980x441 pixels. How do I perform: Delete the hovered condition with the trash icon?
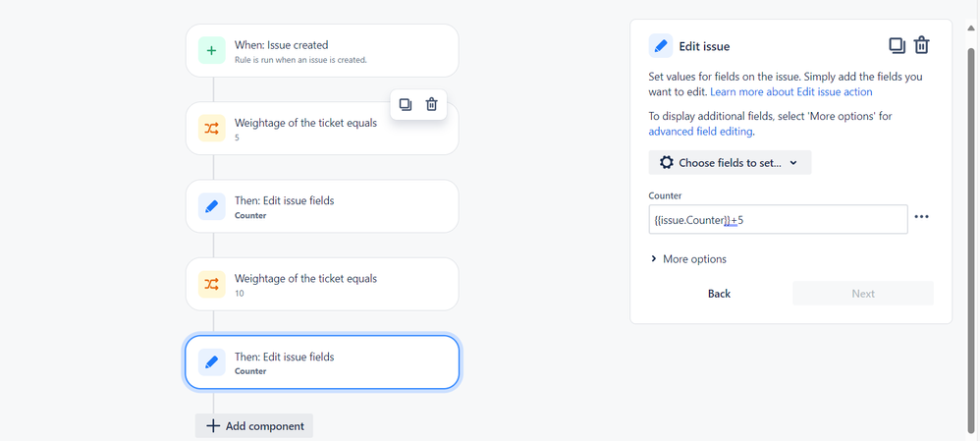[431, 104]
